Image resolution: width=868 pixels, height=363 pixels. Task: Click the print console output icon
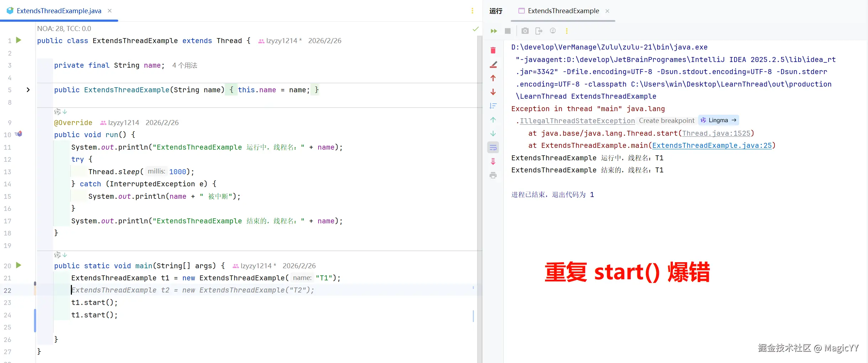pyautogui.click(x=493, y=175)
